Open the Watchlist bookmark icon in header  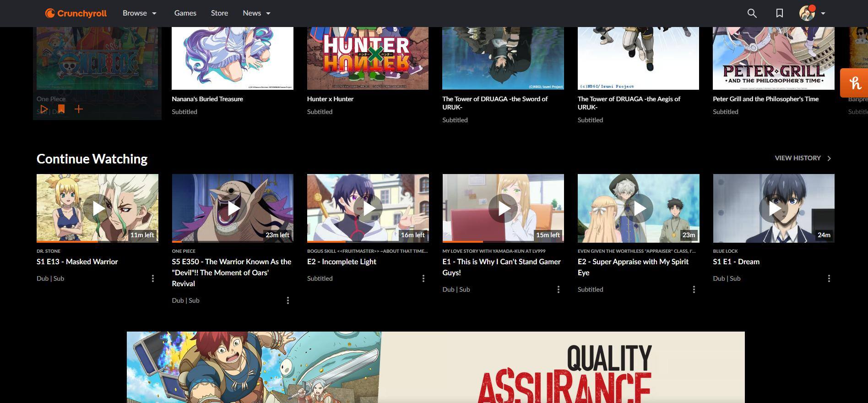[x=779, y=13]
